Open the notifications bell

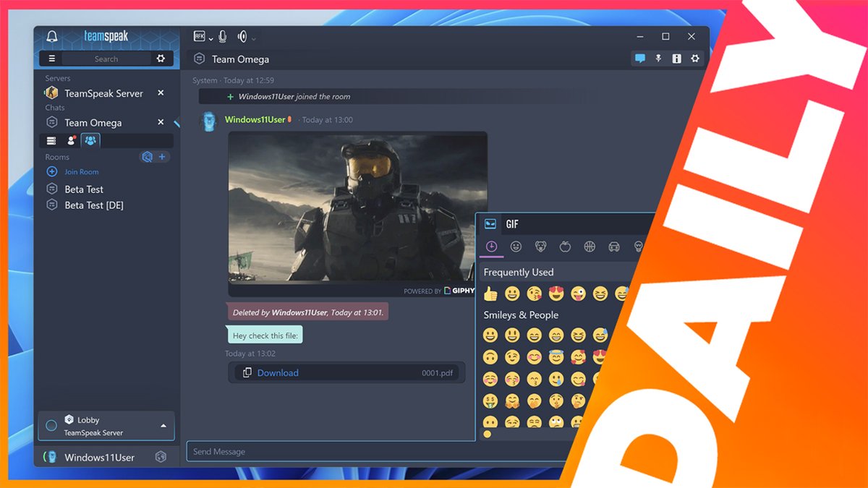click(x=51, y=36)
